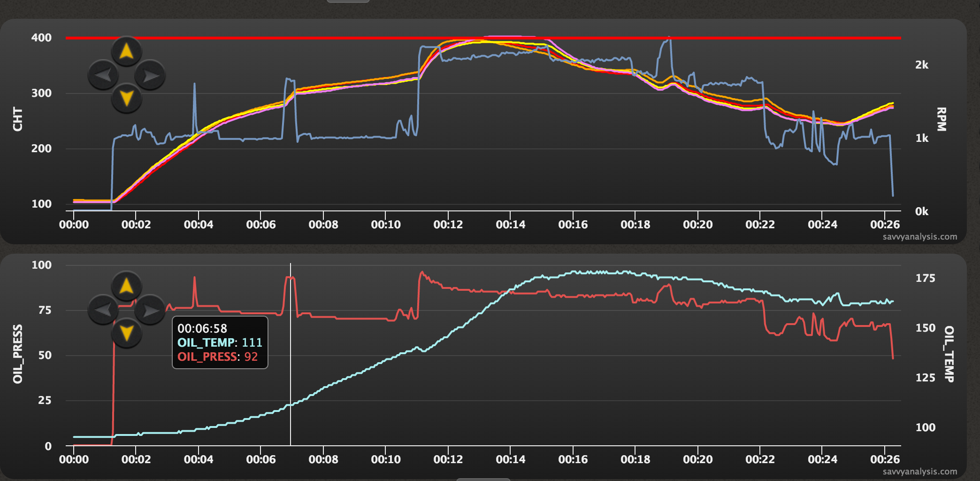Click the white cursor line in oil chart

click(x=291, y=354)
